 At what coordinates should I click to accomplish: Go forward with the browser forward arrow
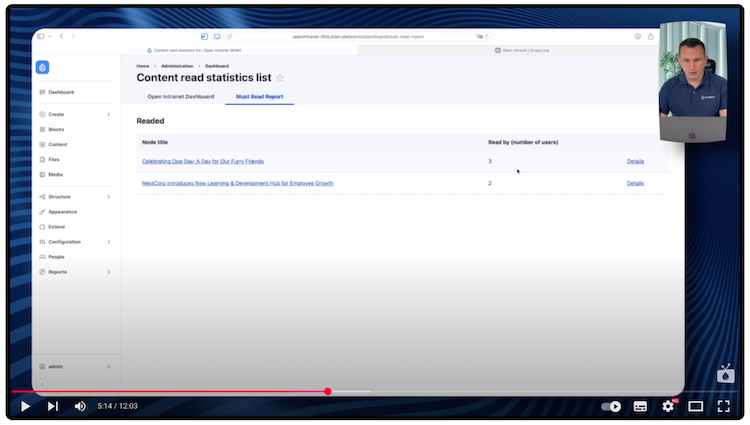[x=73, y=36]
